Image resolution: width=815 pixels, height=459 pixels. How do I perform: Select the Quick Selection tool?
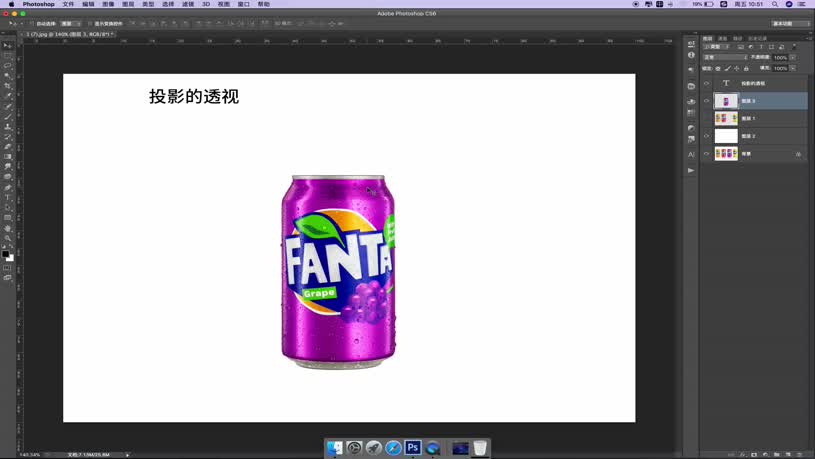pos(7,76)
